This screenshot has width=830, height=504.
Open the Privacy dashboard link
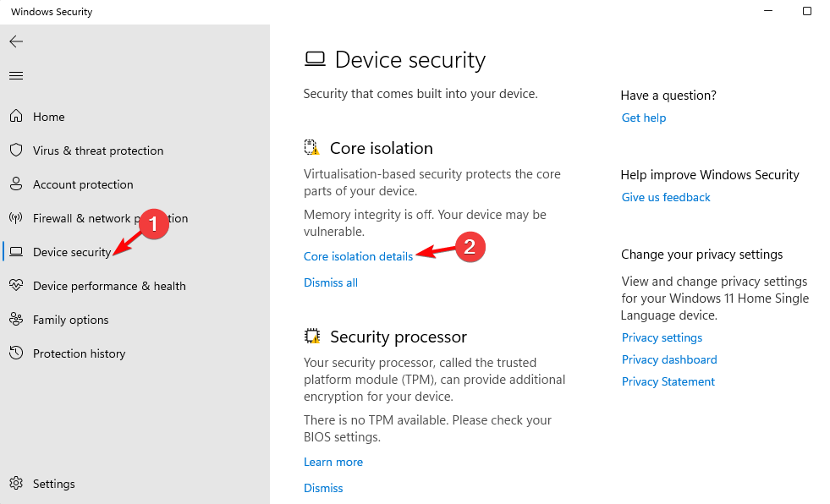tap(669, 359)
